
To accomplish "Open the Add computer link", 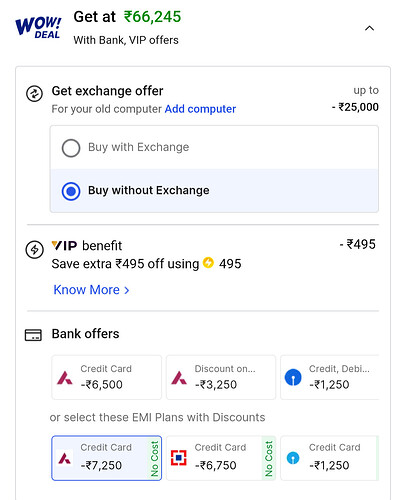I will [200, 109].
